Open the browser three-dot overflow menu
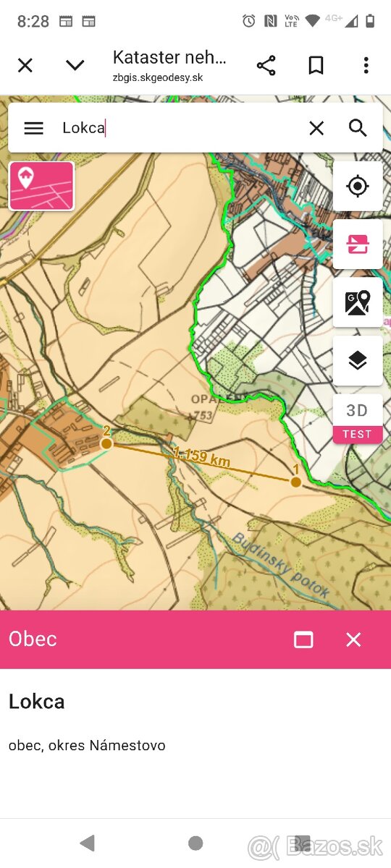 pyautogui.click(x=366, y=66)
